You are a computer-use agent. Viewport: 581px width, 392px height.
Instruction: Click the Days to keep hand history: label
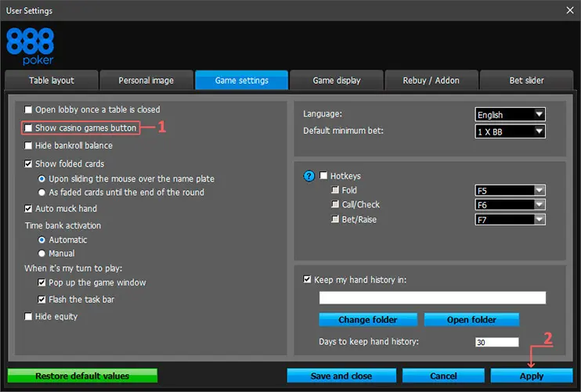[x=369, y=341]
